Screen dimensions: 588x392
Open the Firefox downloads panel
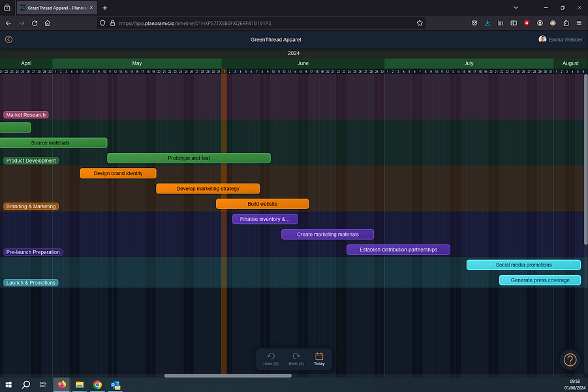tap(487, 23)
